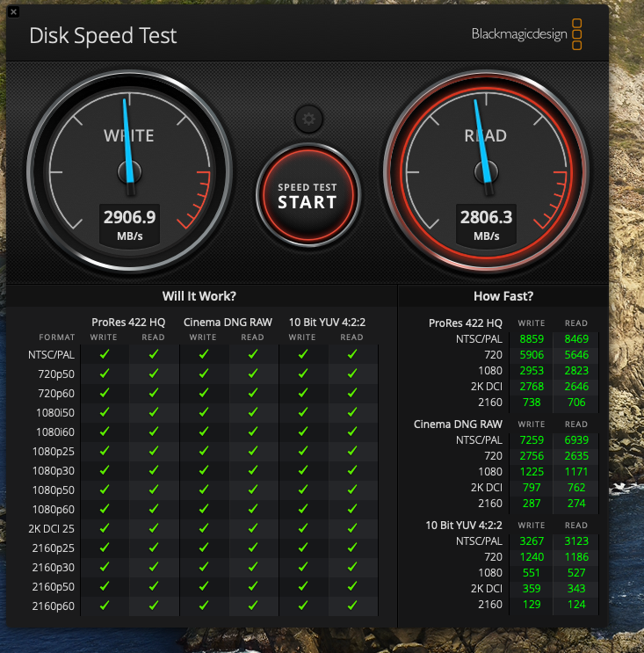Click ProRes 1080 read value 2823
This screenshot has height=653, width=644.
[x=576, y=371]
